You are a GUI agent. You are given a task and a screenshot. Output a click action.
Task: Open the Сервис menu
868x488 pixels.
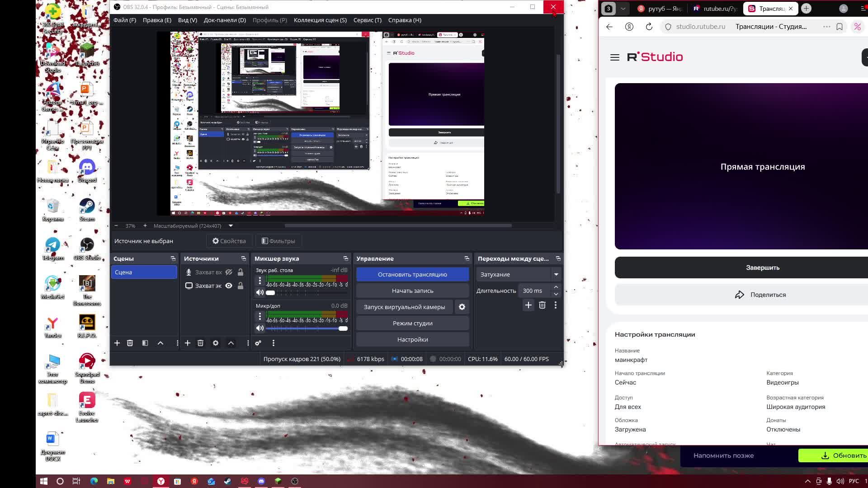(367, 20)
